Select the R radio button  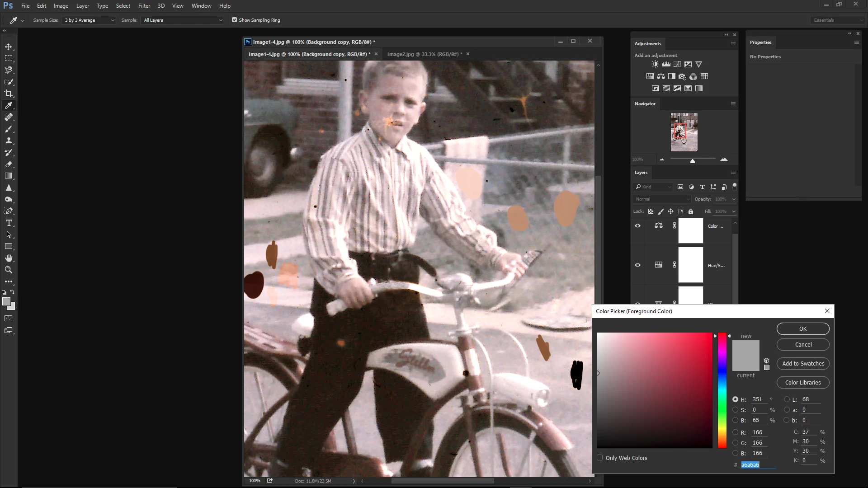[x=736, y=432]
